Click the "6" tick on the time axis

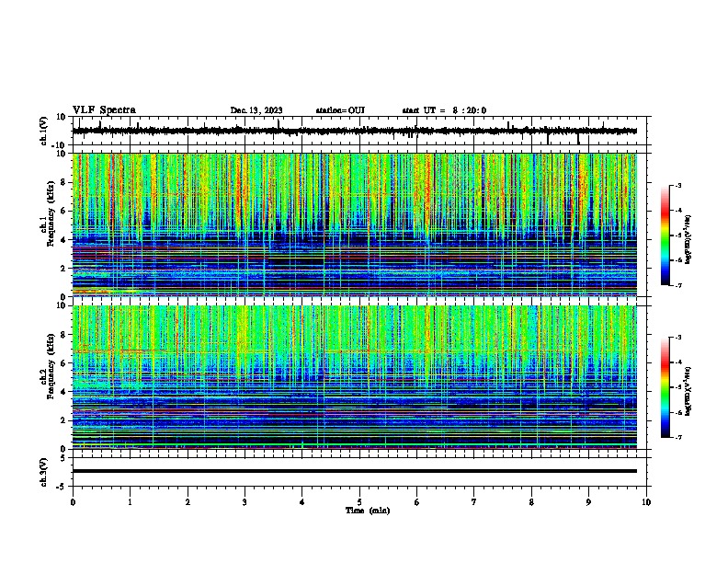click(x=417, y=502)
